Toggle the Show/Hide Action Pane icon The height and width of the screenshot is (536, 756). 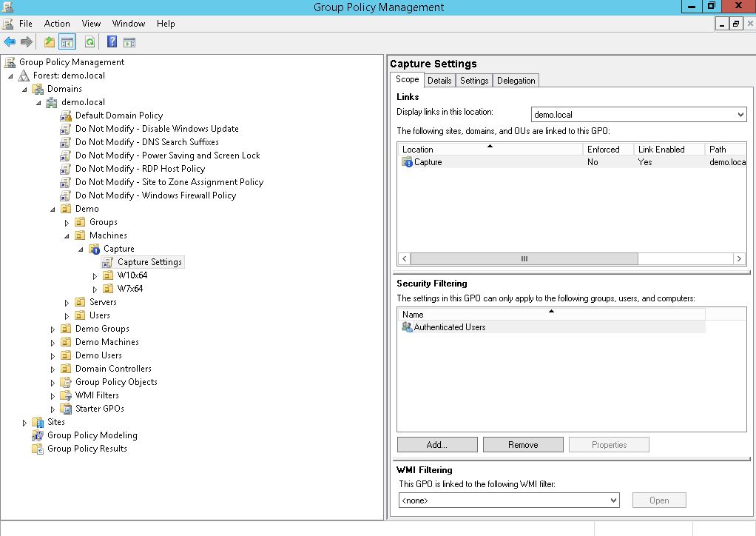[129, 42]
